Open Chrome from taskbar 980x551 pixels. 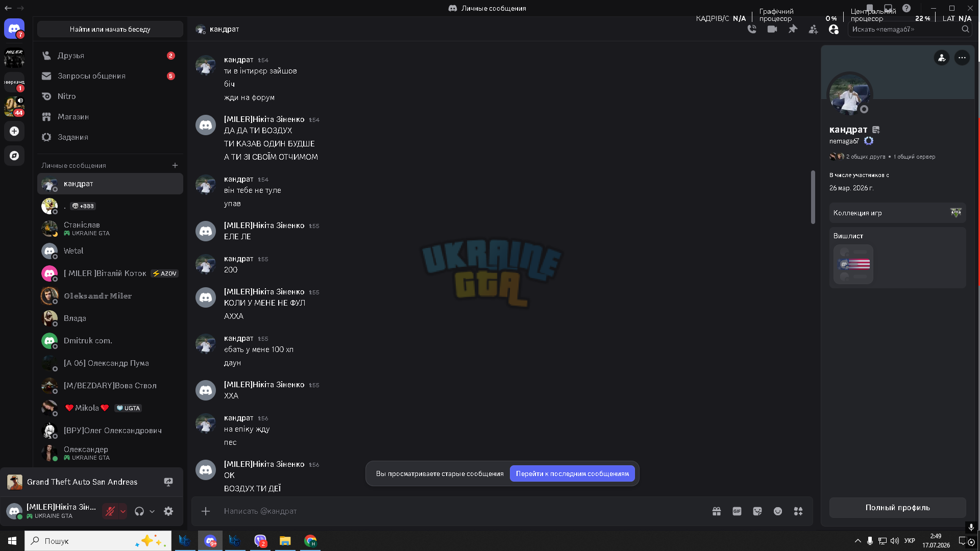coord(310,541)
